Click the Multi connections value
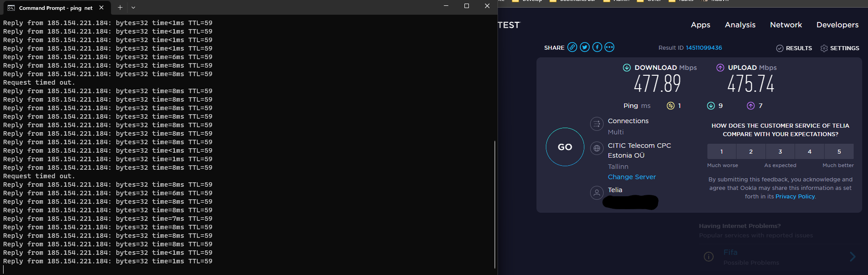The width and height of the screenshot is (868, 275). coord(616,132)
